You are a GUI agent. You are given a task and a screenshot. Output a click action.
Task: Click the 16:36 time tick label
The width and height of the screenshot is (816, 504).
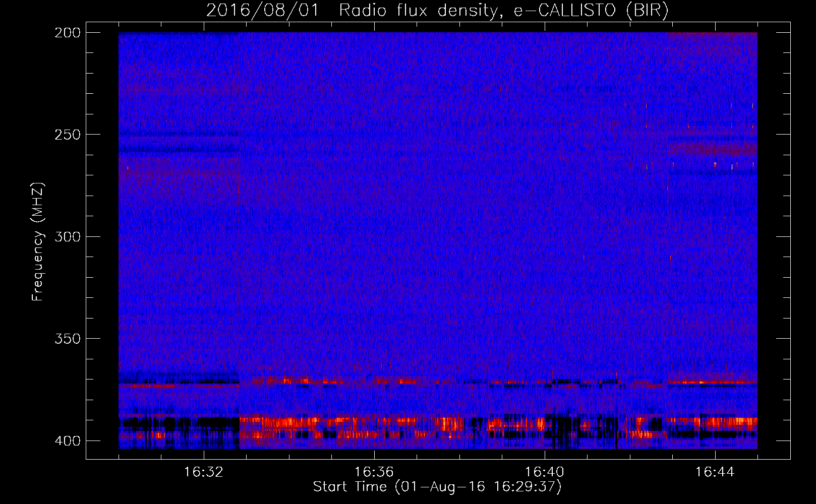tap(374, 472)
